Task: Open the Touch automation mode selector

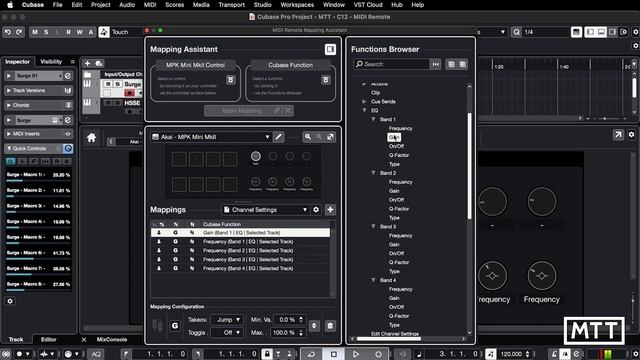Action: coord(120,32)
